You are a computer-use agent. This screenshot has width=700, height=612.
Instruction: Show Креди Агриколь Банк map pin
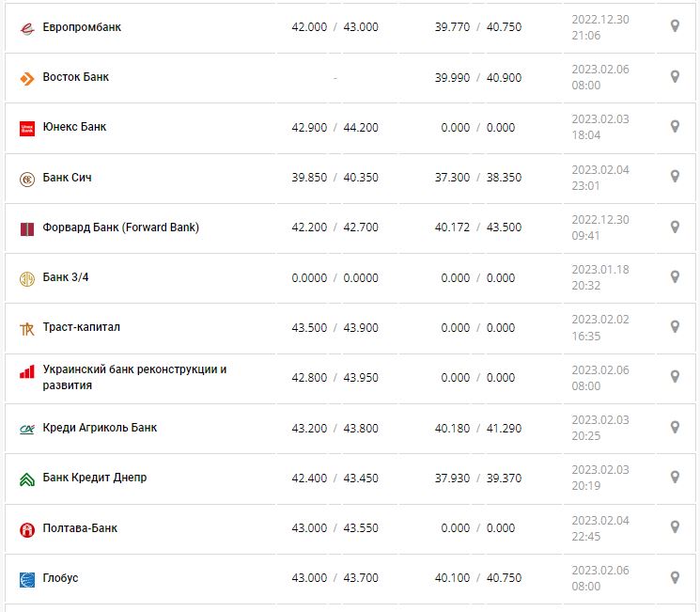pos(674,427)
